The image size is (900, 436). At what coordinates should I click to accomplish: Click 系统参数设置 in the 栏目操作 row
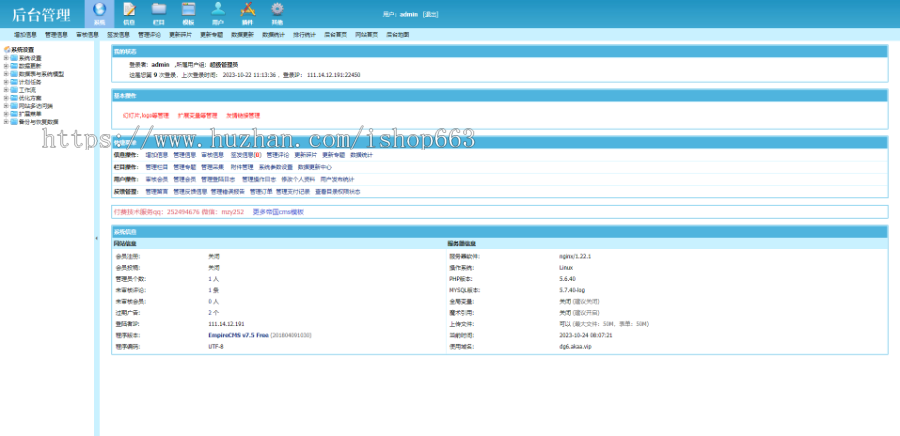coord(276,168)
